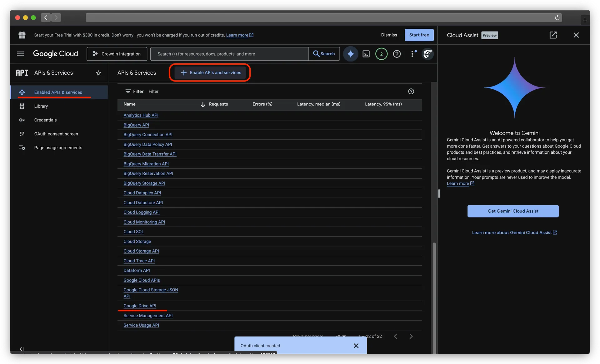Open the Rows per page dropdown
This screenshot has height=364, width=600.
[340, 336]
